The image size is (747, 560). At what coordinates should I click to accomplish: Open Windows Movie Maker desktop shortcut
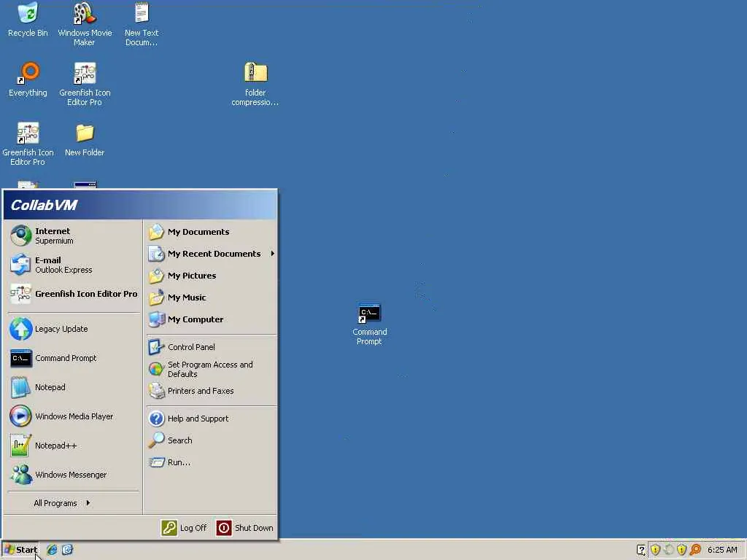(85, 24)
